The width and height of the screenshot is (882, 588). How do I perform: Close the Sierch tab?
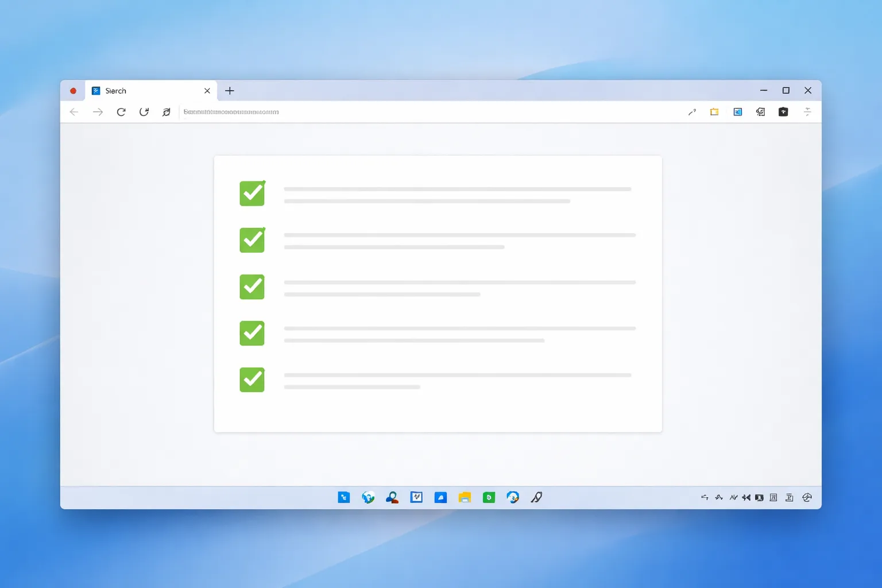coord(207,91)
